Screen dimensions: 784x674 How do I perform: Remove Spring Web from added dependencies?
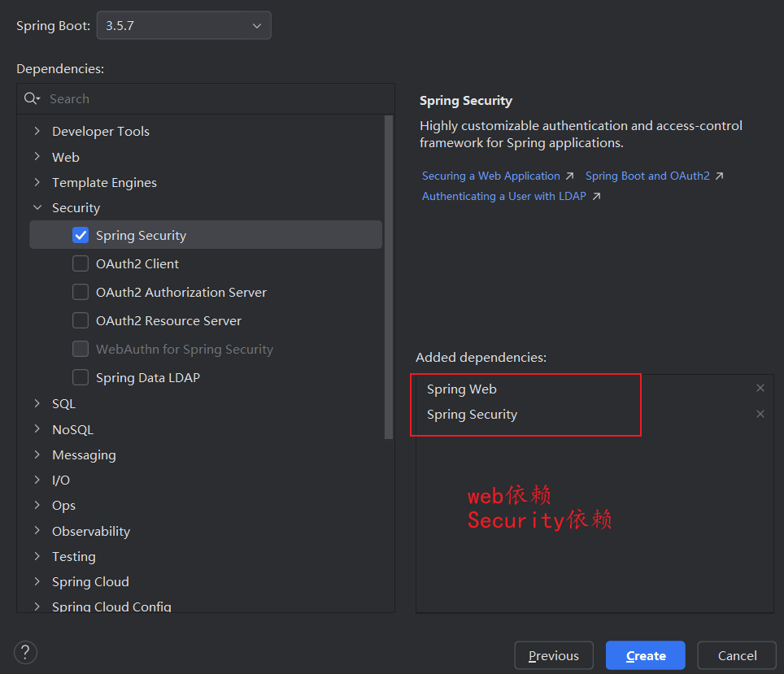coord(760,389)
